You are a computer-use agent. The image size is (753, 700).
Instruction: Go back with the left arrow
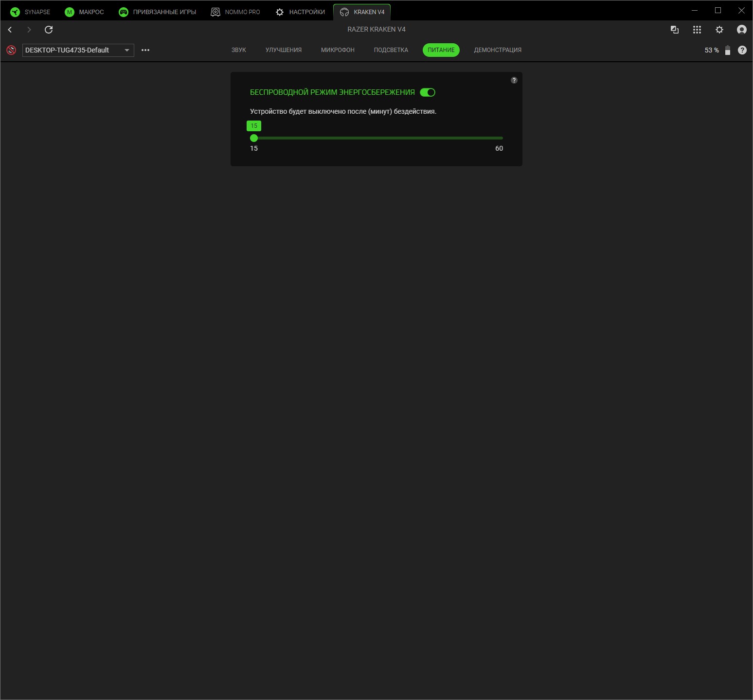tap(10, 30)
